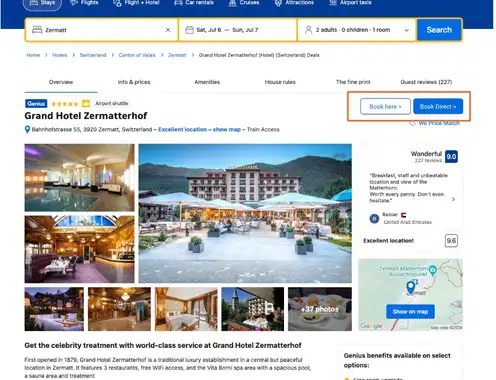Open the restaurant interior photo
Viewport: 496px width, 380px height.
pyautogui.click(x=79, y=249)
